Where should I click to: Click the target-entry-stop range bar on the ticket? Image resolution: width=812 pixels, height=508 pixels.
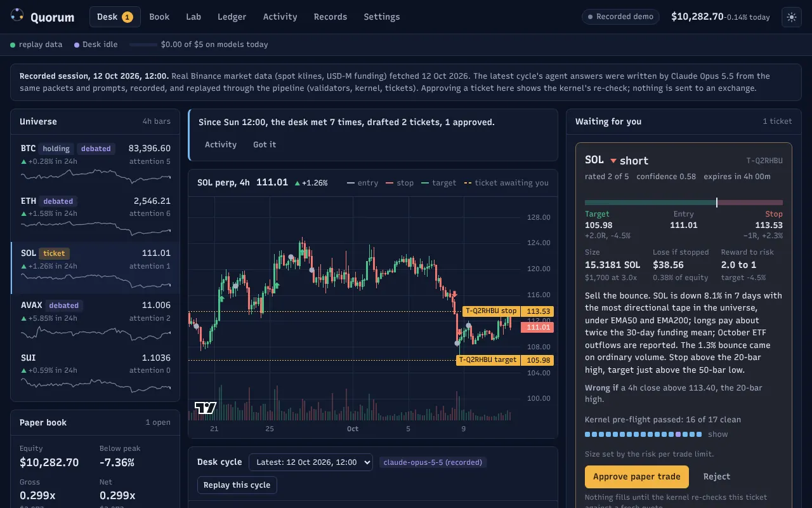[684, 203]
